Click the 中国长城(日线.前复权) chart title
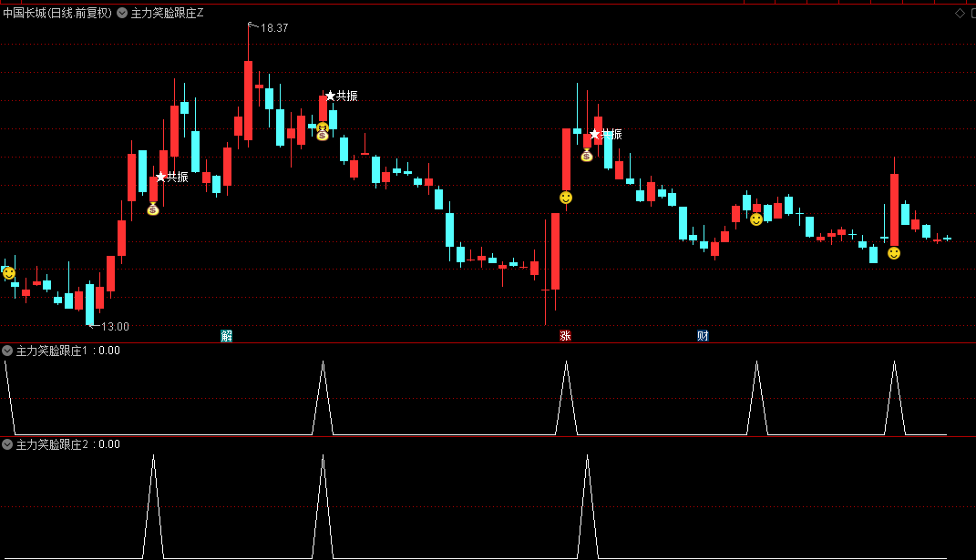This screenshot has height=560, width=976. click(x=57, y=13)
